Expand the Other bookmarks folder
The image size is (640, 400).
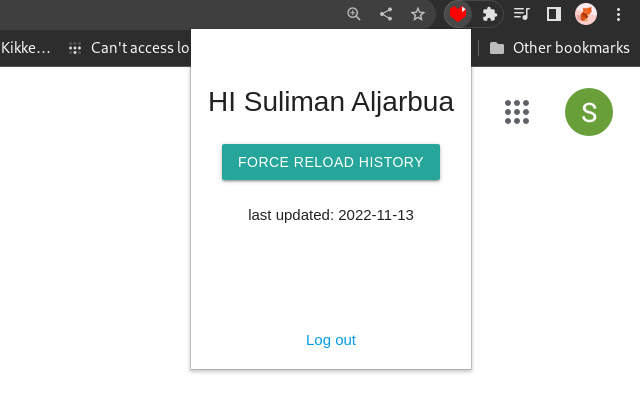(x=571, y=47)
